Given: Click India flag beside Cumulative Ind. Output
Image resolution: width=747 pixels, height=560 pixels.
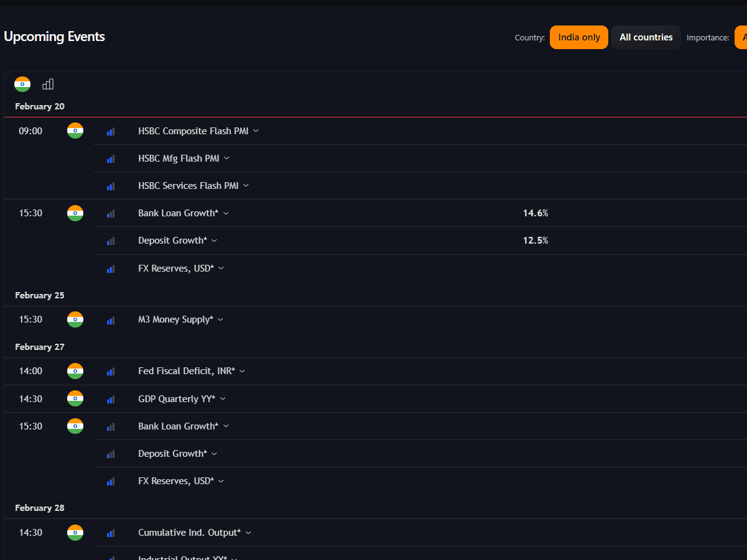Looking at the screenshot, I should [x=75, y=533].
